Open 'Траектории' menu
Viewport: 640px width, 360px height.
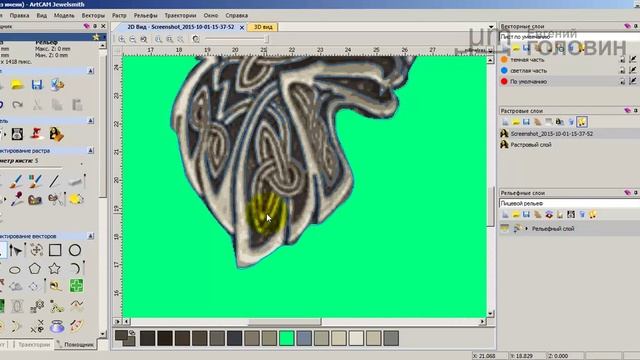pos(180,16)
